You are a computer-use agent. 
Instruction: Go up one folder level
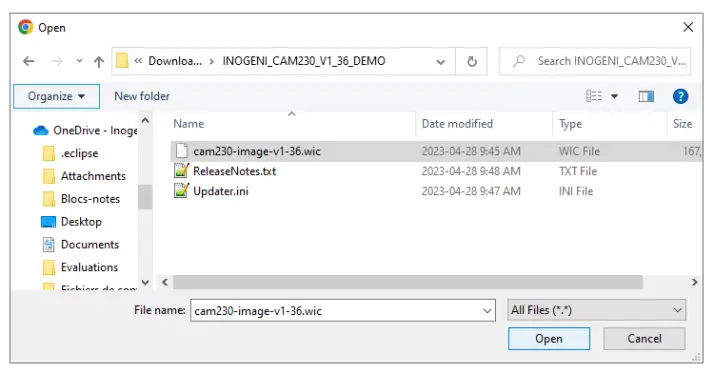point(99,61)
